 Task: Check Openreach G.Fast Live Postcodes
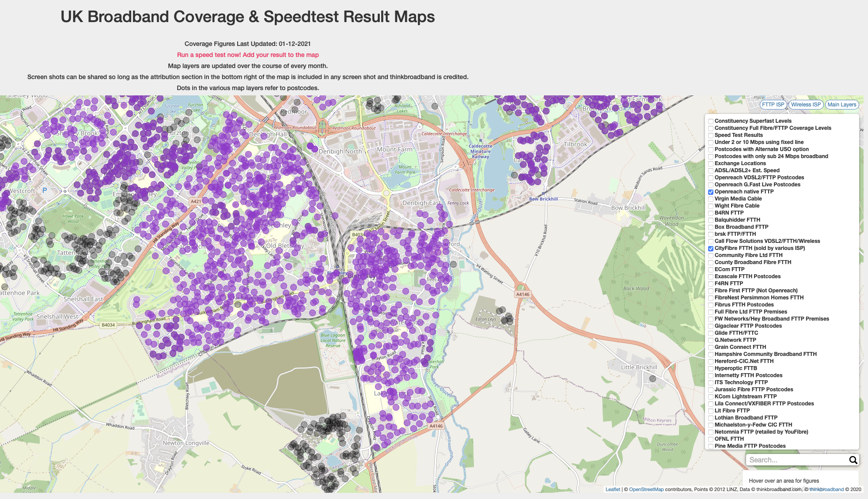coord(711,185)
